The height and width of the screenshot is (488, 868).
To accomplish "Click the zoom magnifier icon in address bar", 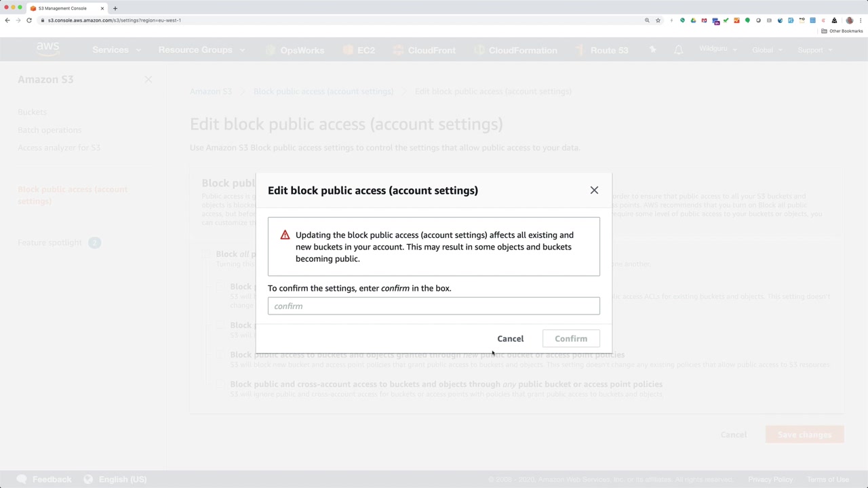I will coord(647,20).
